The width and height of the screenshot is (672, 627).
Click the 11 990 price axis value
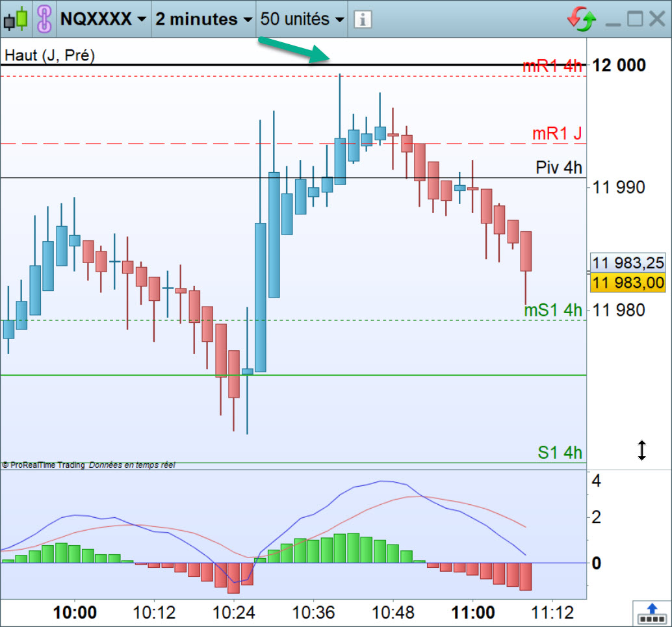pos(619,187)
